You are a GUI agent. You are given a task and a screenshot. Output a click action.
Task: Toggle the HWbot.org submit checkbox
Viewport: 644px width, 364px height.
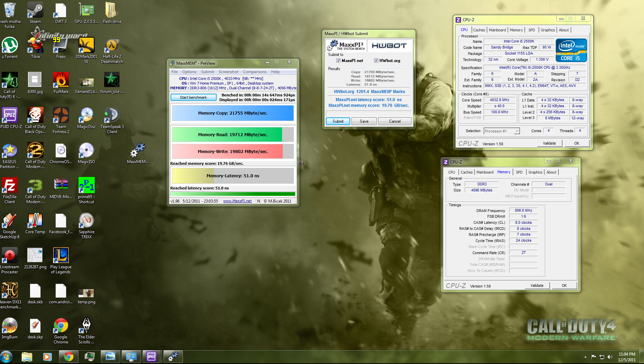(x=376, y=61)
